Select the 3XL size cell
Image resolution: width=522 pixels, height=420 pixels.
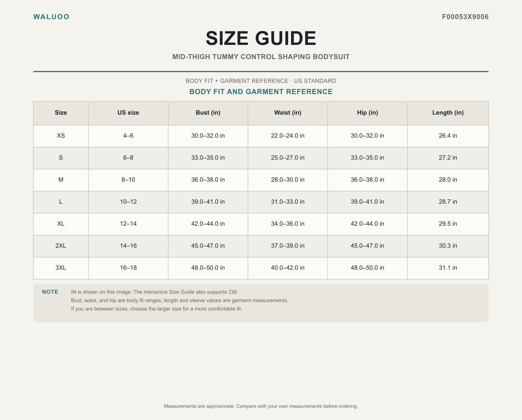tap(61, 268)
